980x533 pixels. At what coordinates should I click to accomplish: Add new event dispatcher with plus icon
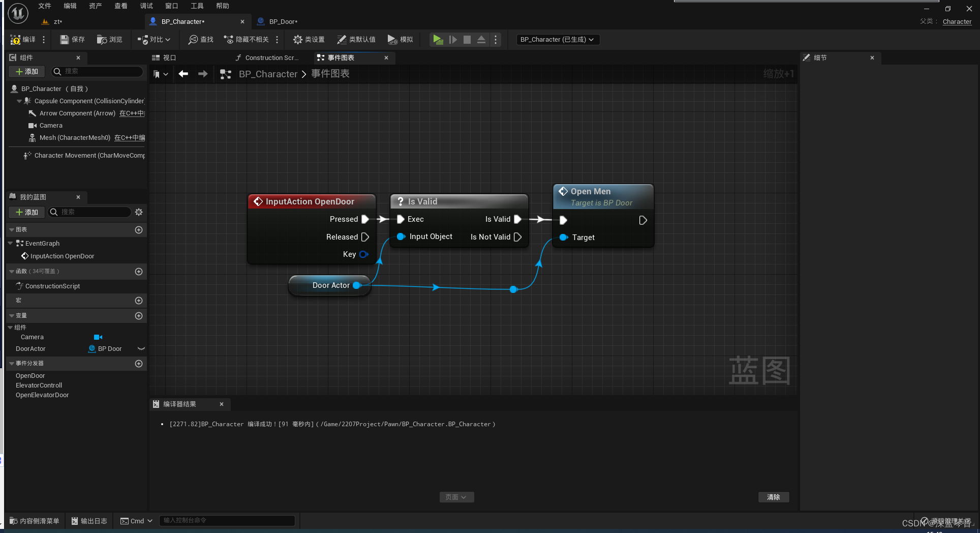click(138, 364)
